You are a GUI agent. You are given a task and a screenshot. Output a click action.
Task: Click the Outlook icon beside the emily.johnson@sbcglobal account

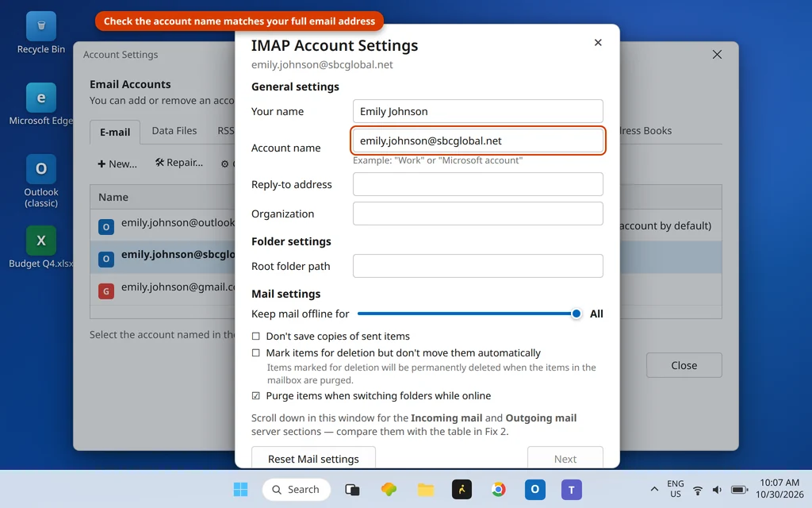[106, 259]
